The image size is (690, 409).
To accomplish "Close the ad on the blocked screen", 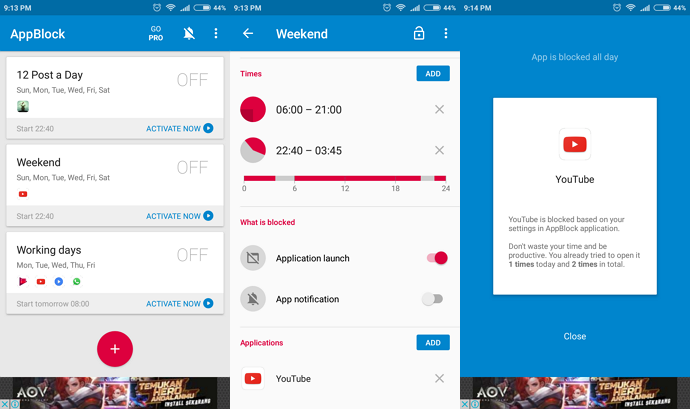I will tap(465, 404).
